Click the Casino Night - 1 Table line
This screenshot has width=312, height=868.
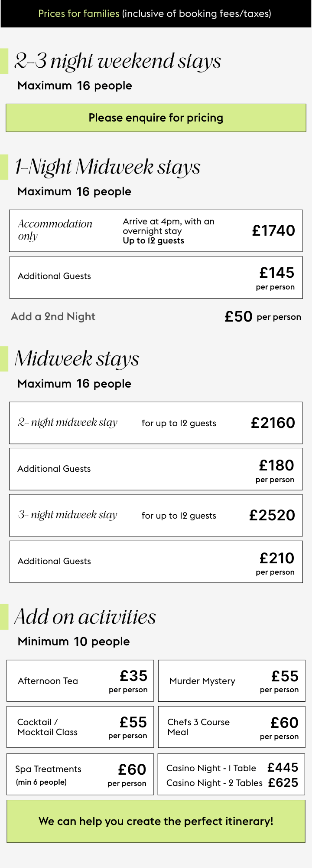tap(232, 768)
